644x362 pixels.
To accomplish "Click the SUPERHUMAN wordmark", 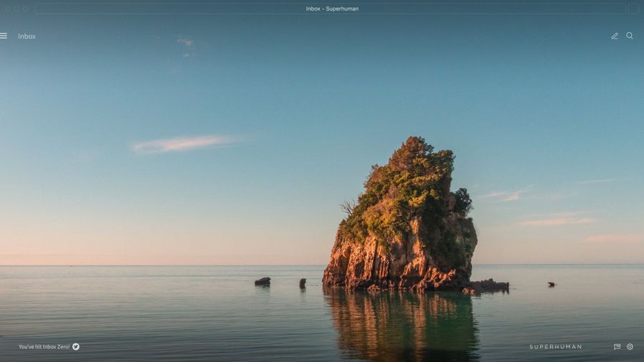I will (x=556, y=347).
